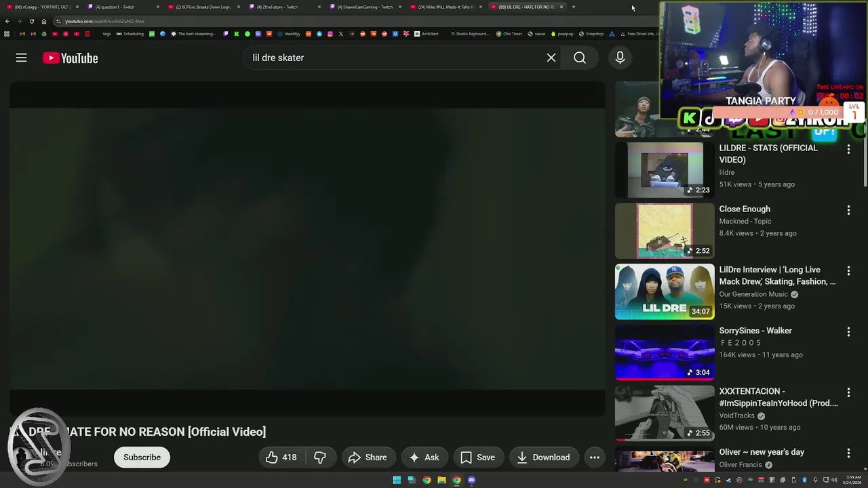The width and height of the screenshot is (868, 488).
Task: Open the Google Drive bookmark icon
Action: [44, 34]
